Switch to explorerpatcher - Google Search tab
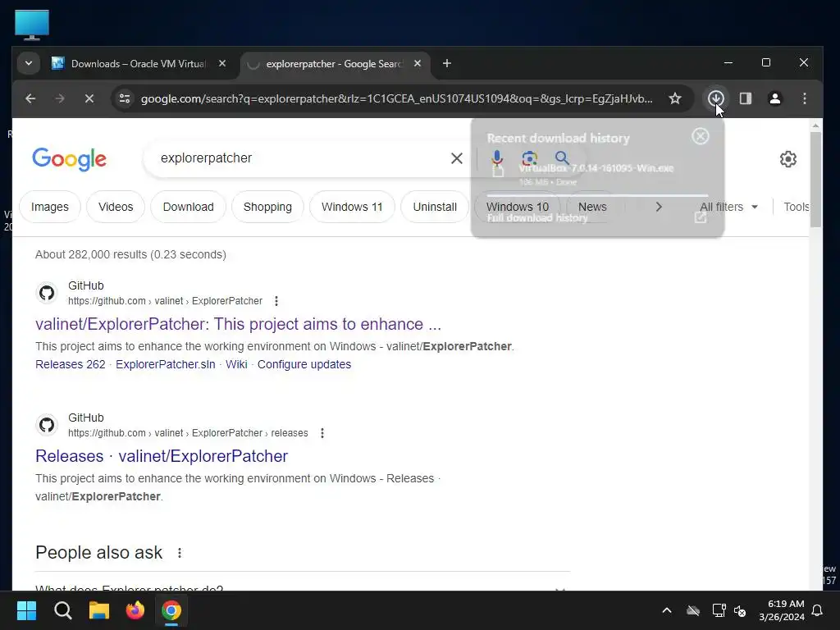This screenshot has height=630, width=840. (x=335, y=64)
